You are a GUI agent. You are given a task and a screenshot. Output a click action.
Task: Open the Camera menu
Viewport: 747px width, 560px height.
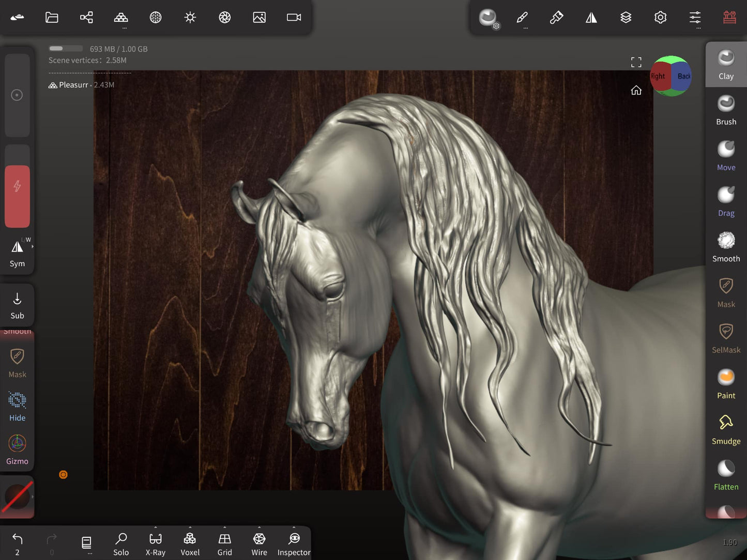coord(294,18)
